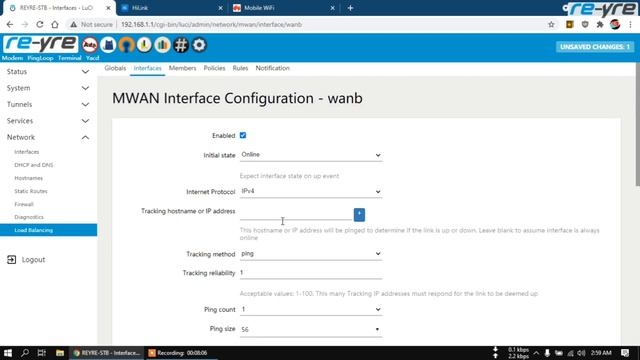Click the Not secure warning icon
640x360 pixels.
[x=73, y=24]
